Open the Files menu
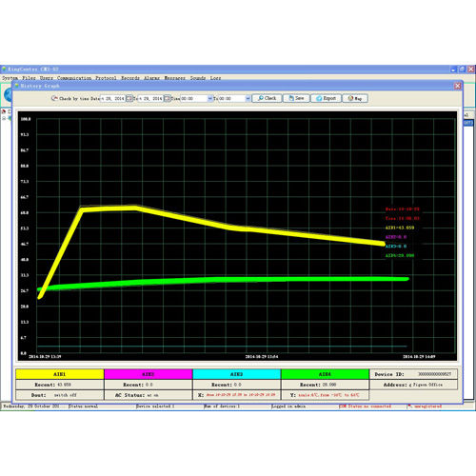 coord(29,78)
